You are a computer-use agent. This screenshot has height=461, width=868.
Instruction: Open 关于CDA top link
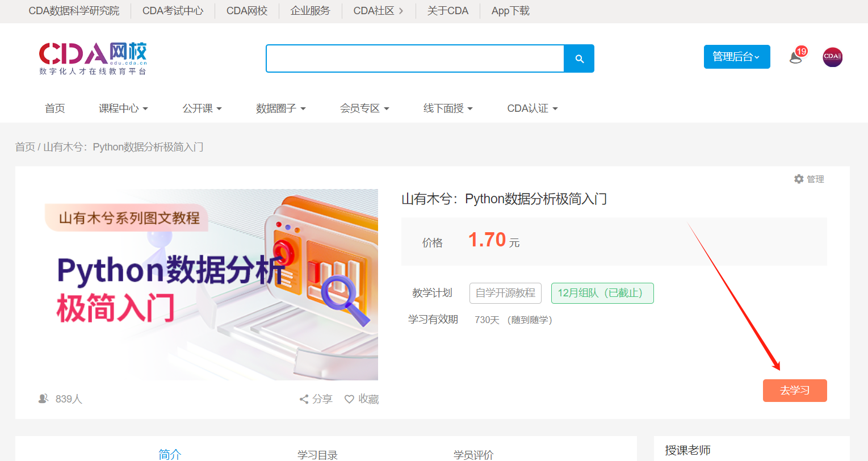[448, 11]
